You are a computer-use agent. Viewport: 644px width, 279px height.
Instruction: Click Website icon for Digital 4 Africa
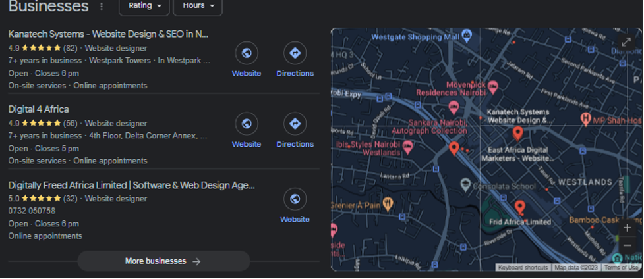(247, 124)
